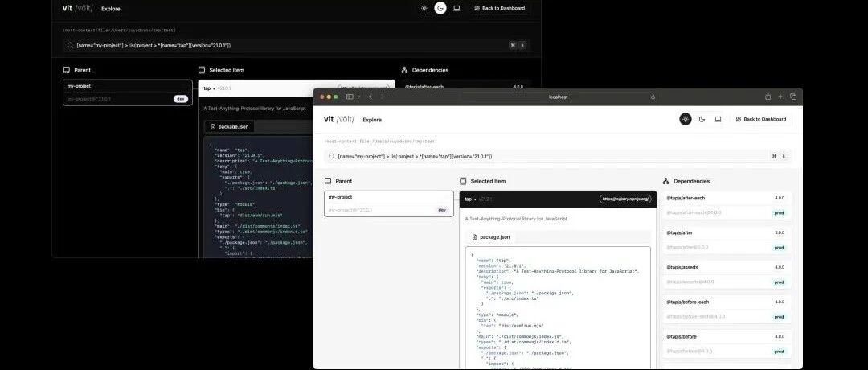Click the vlt /vōlt/ logo in the front window

[x=339, y=119]
